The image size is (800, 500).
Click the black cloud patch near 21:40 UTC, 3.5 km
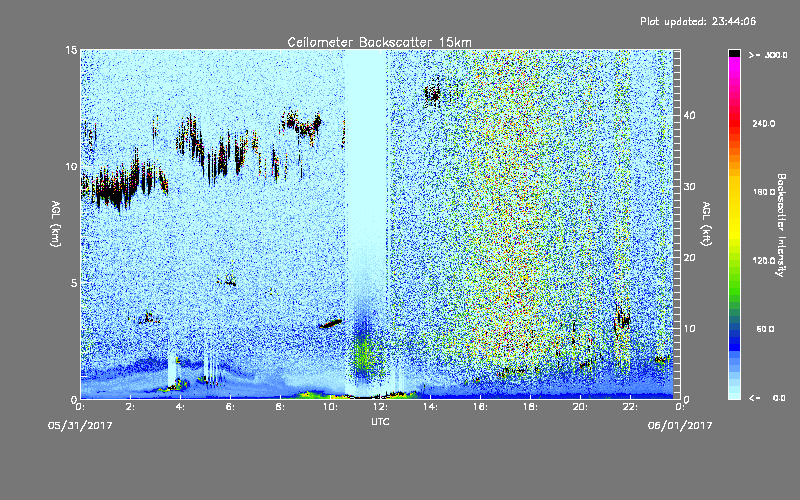(x=622, y=318)
